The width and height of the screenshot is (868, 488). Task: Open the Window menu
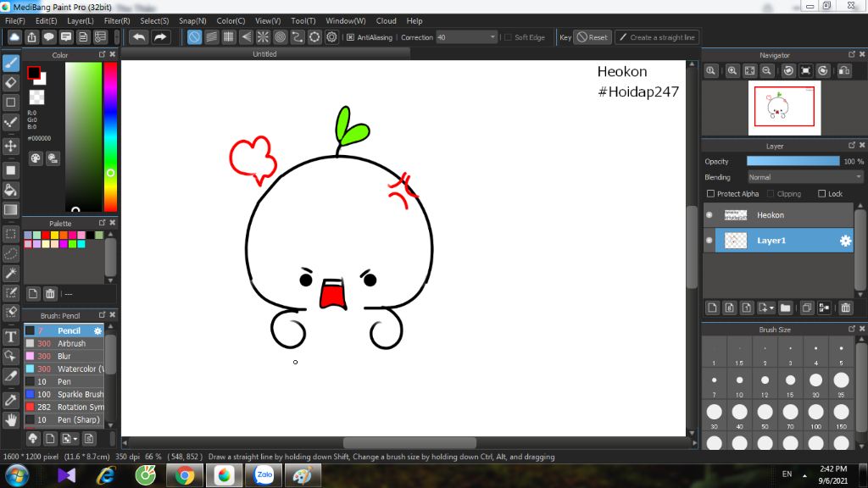pos(346,21)
